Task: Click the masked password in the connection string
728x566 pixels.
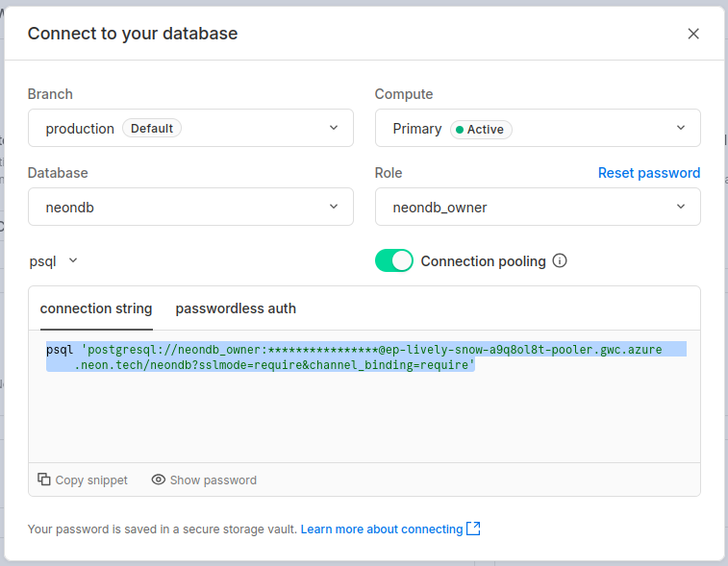Action: (x=322, y=350)
